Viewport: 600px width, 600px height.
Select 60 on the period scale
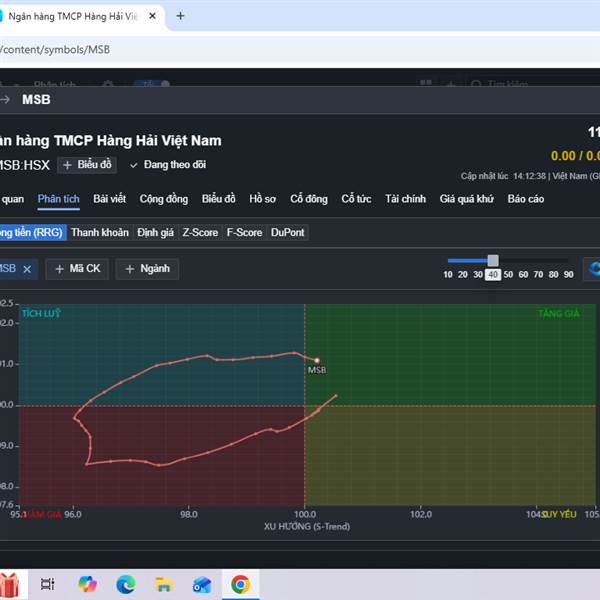point(523,274)
